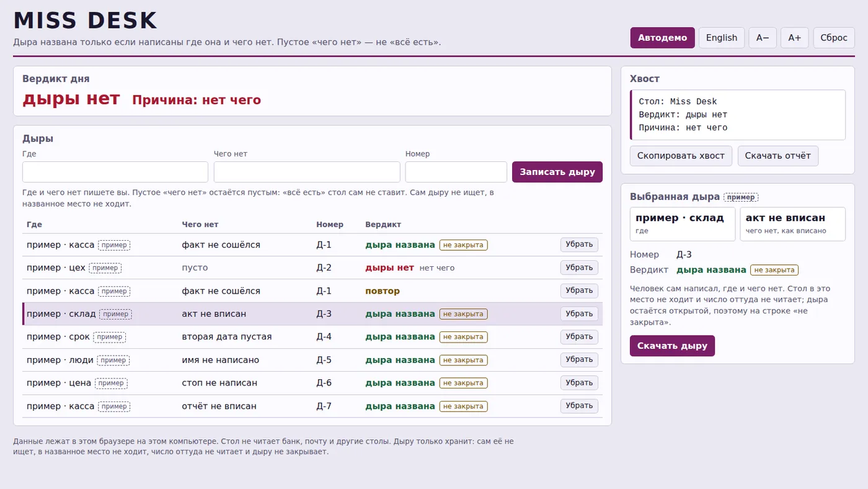
Task: Select the 'вторая дата пустая' cell
Action: tap(227, 337)
